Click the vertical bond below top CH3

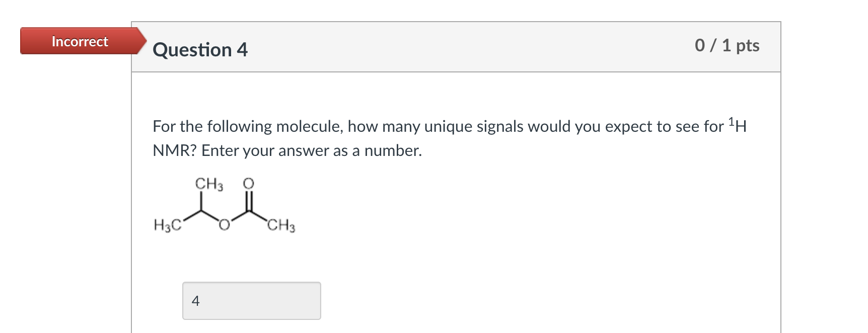201,201
